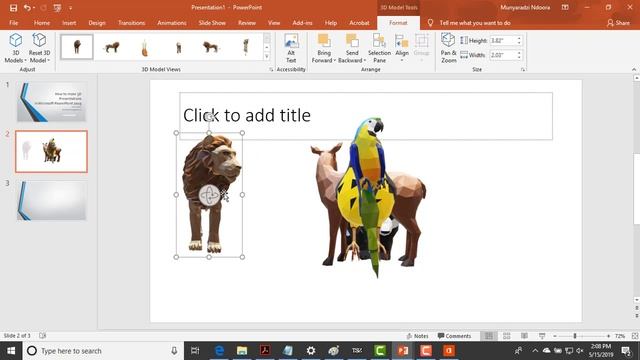Toggle the Comments pane button
The image size is (640, 360).
click(x=454, y=336)
